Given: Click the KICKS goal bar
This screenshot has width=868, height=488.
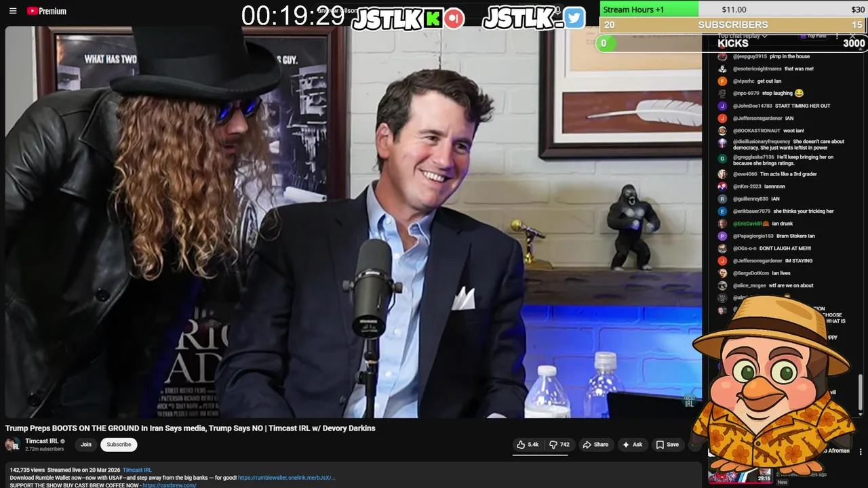Looking at the screenshot, I should click(x=733, y=43).
